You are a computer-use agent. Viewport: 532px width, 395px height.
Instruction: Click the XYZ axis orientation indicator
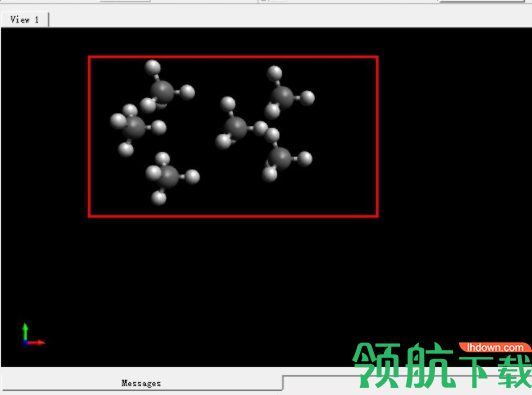coord(33,335)
